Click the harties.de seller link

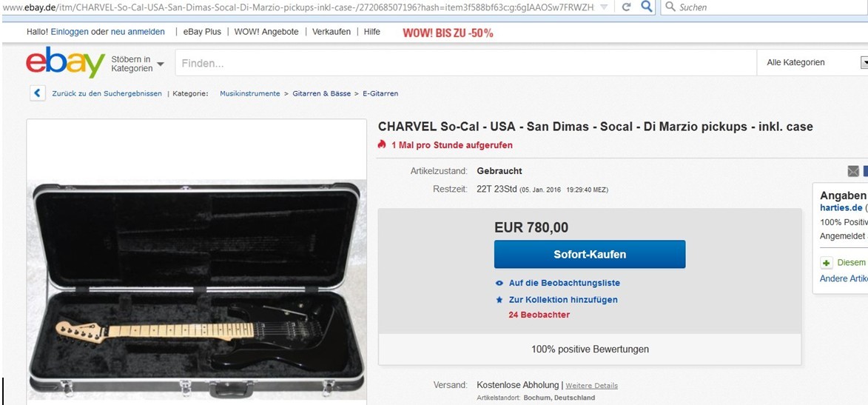(841, 208)
